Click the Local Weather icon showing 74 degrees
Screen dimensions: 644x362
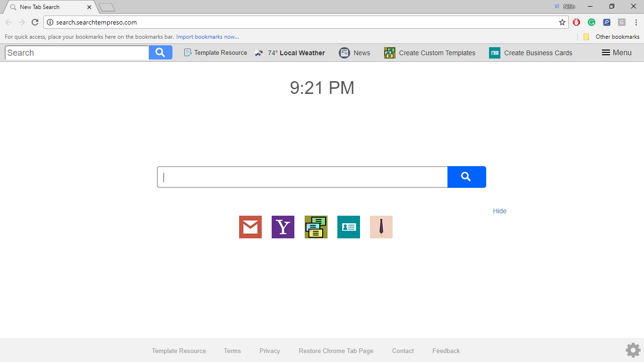pyautogui.click(x=258, y=52)
